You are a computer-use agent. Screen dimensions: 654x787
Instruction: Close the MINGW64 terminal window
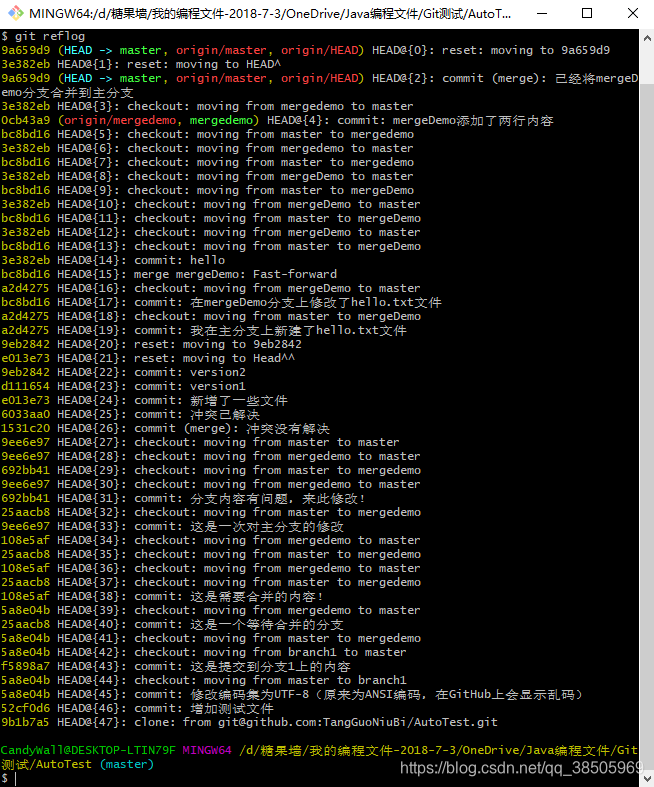coord(632,14)
